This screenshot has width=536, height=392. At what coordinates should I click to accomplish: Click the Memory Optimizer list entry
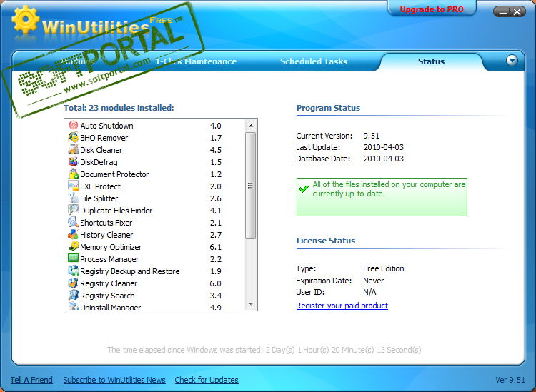111,247
